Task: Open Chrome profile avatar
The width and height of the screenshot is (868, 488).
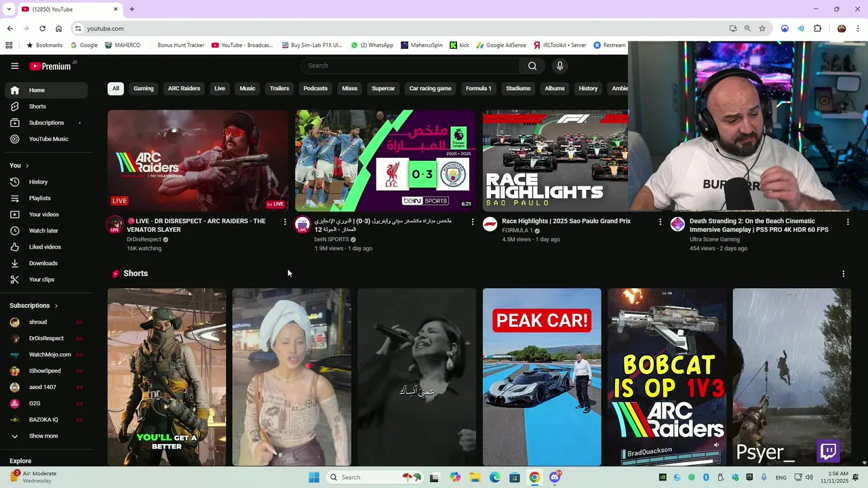Action: pyautogui.click(x=842, y=28)
